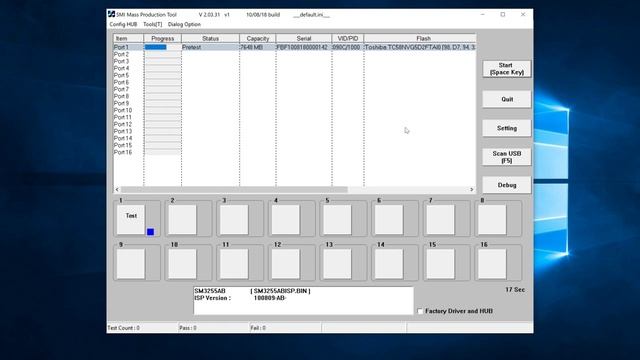
Task: Click the slot 8 box
Action: [x=492, y=219]
